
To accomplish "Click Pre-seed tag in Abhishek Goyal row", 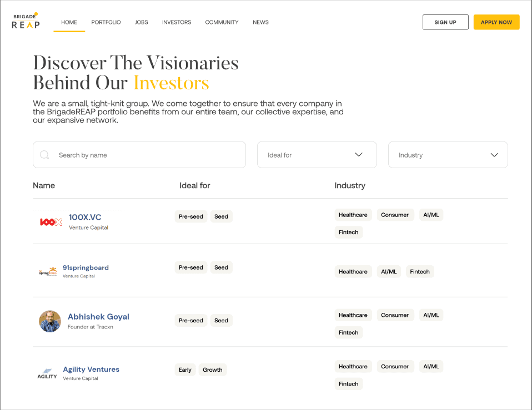I will [x=191, y=321].
